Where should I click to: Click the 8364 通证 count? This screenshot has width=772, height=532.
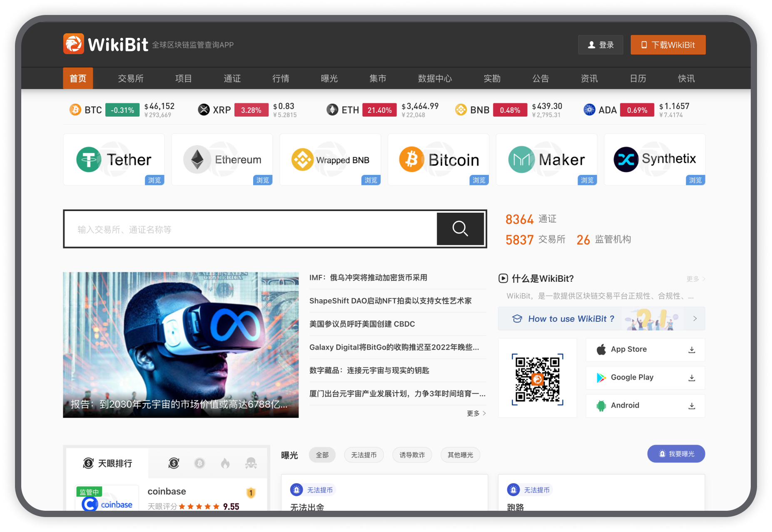coord(531,219)
